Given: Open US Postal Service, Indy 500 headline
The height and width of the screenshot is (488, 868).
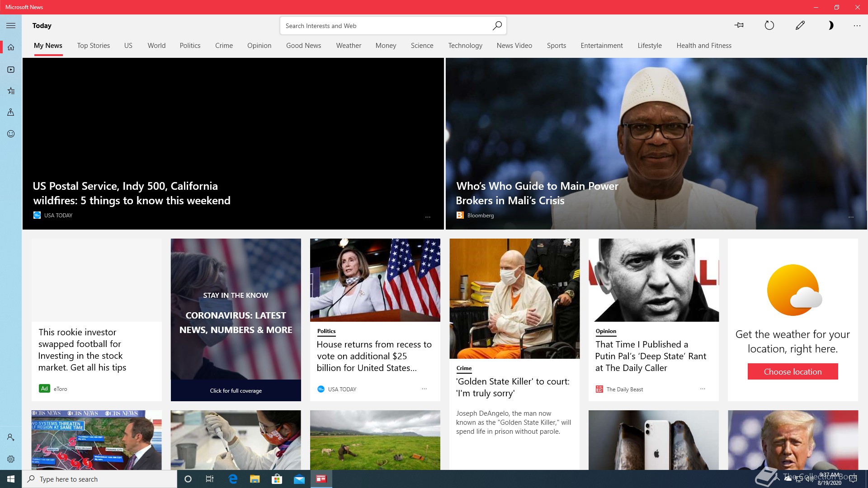Looking at the screenshot, I should click(x=132, y=193).
